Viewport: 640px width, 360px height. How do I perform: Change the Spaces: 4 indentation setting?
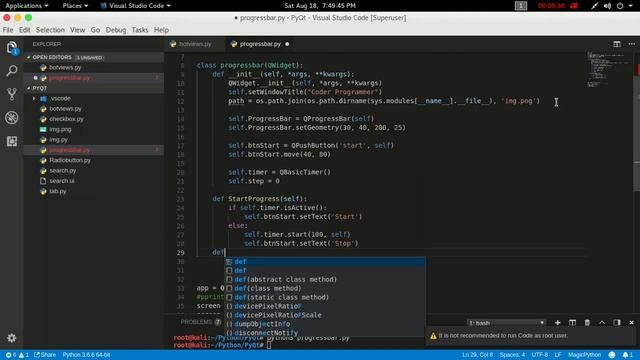(x=512, y=355)
